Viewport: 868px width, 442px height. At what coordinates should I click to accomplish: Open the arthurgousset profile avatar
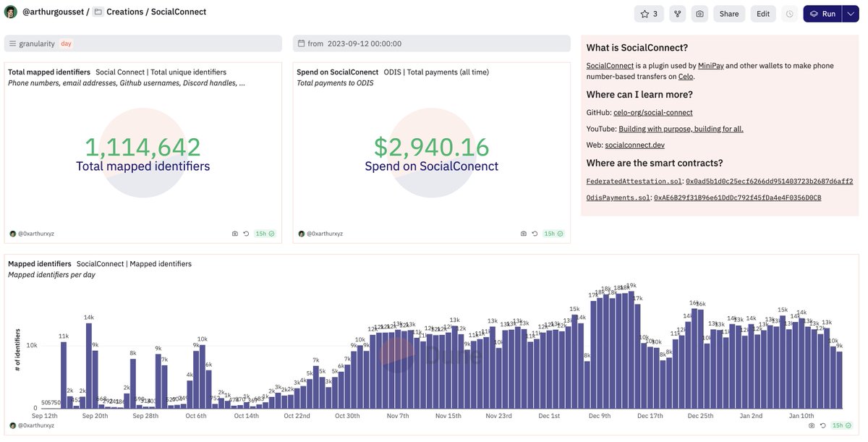(x=11, y=12)
